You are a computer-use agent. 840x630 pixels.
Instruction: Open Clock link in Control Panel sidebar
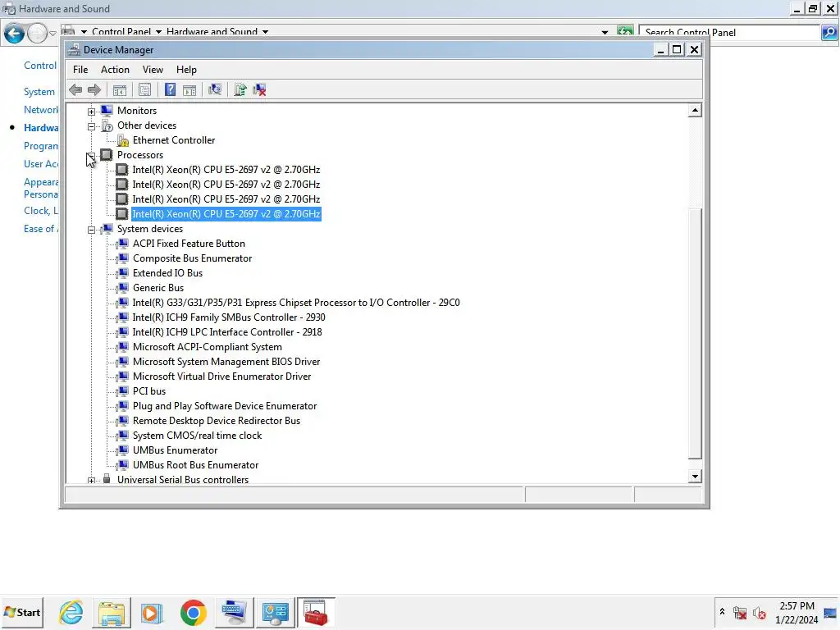(41, 211)
